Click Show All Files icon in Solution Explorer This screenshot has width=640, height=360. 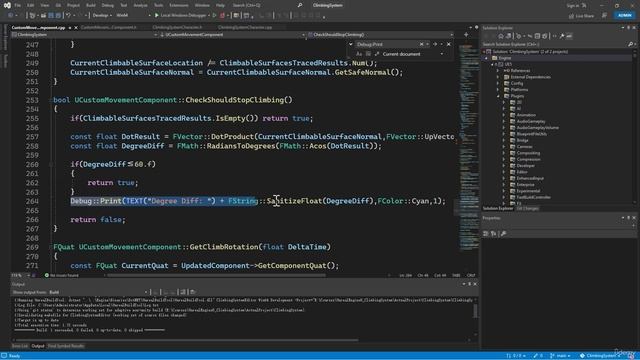click(544, 36)
